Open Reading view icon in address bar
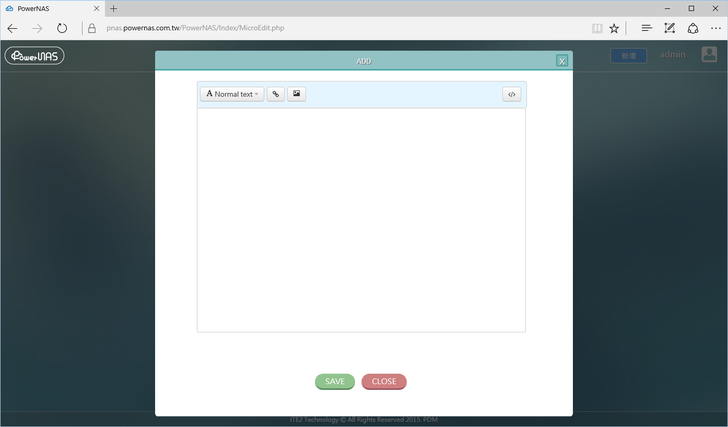The image size is (728, 427). coord(597,28)
